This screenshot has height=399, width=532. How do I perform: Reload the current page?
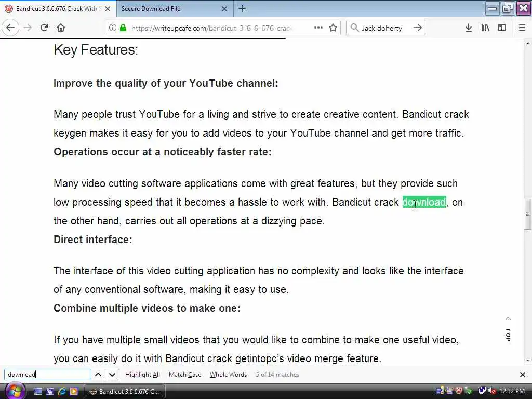point(44,28)
